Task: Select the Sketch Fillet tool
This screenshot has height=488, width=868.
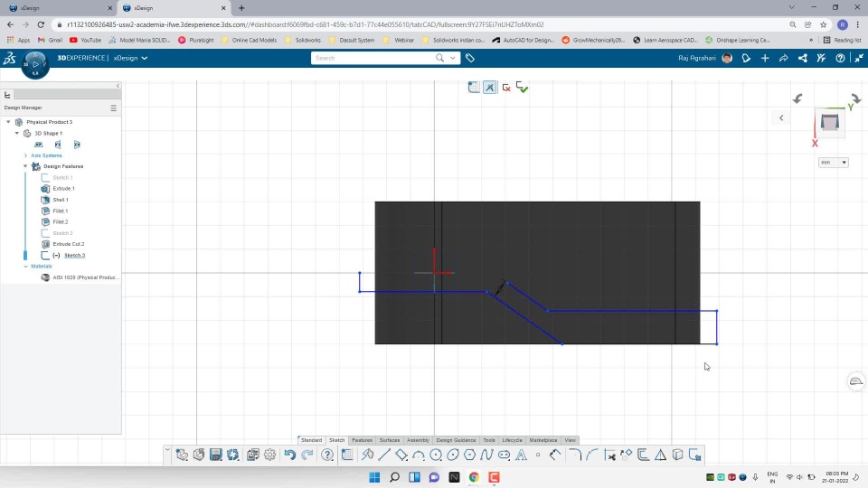Action: pos(575,455)
